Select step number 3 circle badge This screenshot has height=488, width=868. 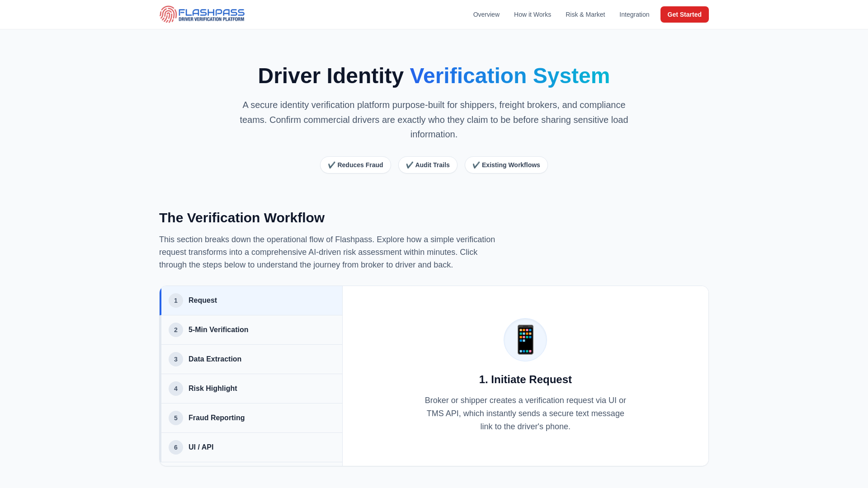[x=176, y=359]
